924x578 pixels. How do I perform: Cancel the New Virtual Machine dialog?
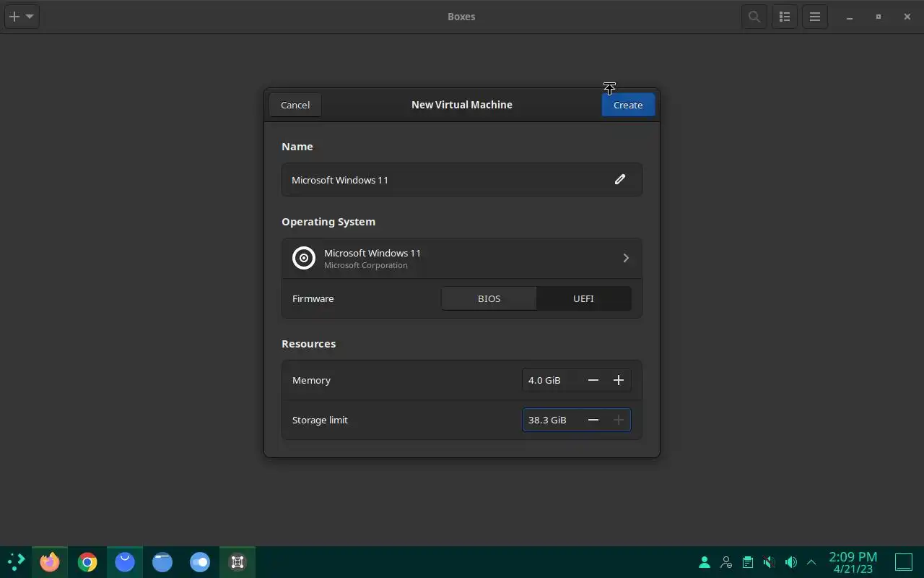(x=295, y=105)
